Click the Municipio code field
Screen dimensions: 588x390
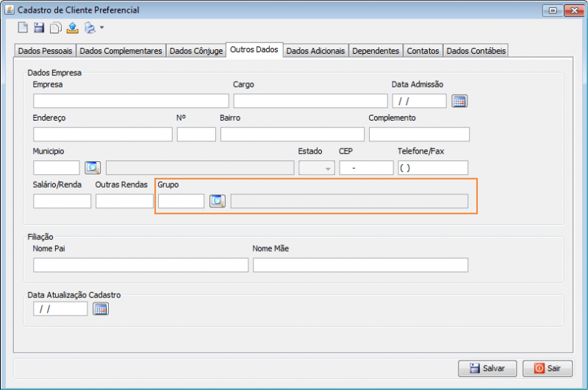[x=57, y=168]
